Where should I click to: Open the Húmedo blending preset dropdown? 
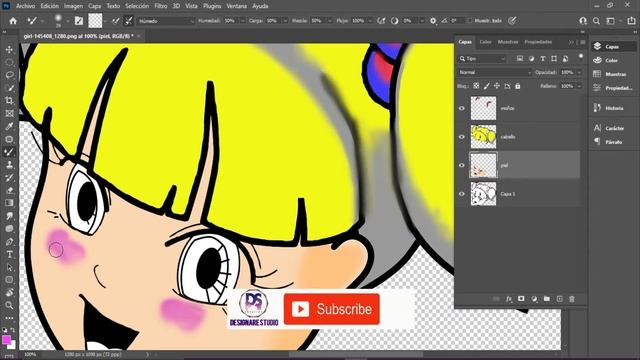(x=166, y=21)
